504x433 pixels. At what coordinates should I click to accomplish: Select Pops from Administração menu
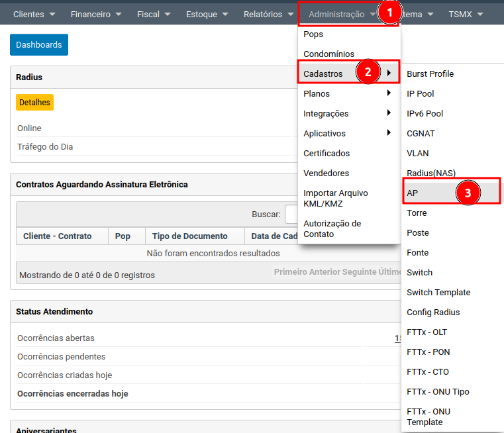pos(313,34)
